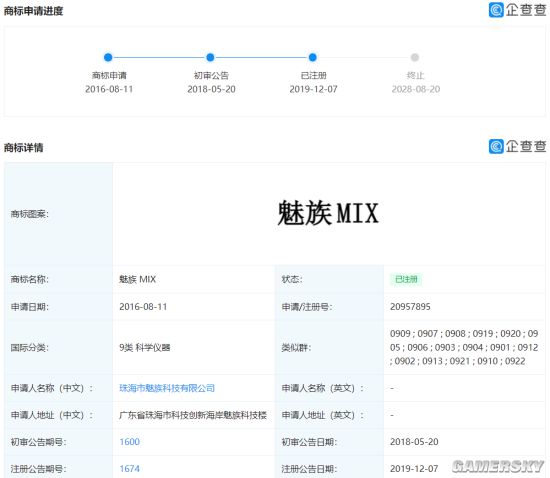Select the 商标申请进度 section heading
The height and width of the screenshot is (478, 550).
(33, 11)
